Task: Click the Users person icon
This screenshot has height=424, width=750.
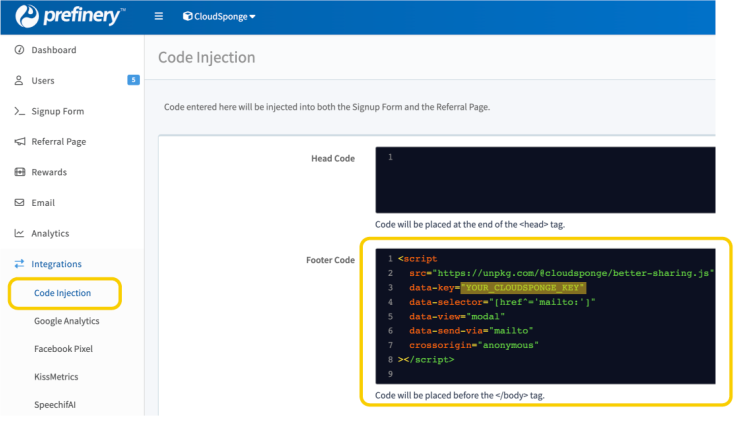Action: click(19, 81)
